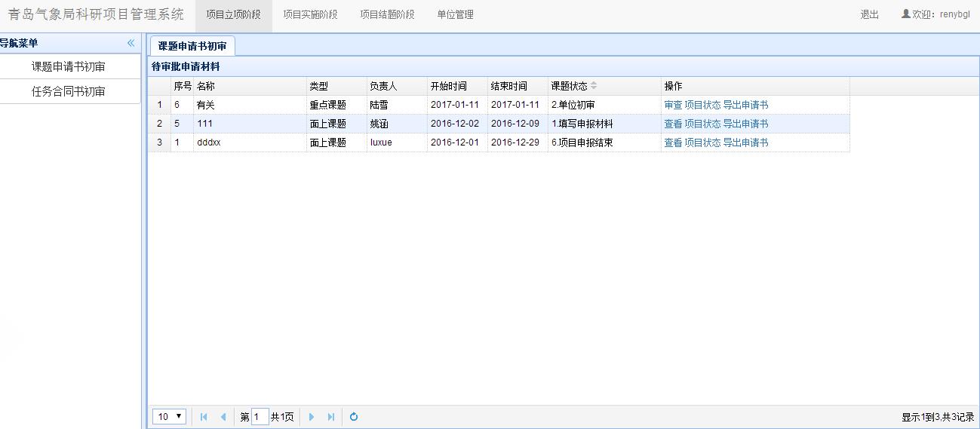Click the user icon beside 欢迎
This screenshot has height=429, width=980.
click(x=906, y=14)
